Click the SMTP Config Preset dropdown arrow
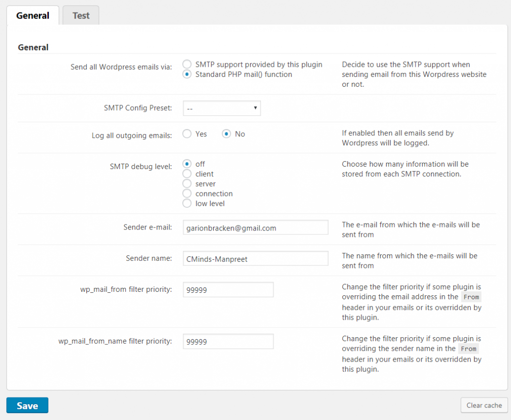This screenshot has height=420, width=511. (x=255, y=108)
